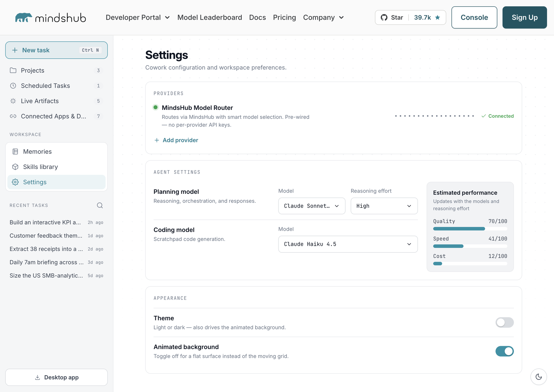This screenshot has height=392, width=554.
Task: Open recent task 'Customer feedback them...'
Action: (57, 236)
